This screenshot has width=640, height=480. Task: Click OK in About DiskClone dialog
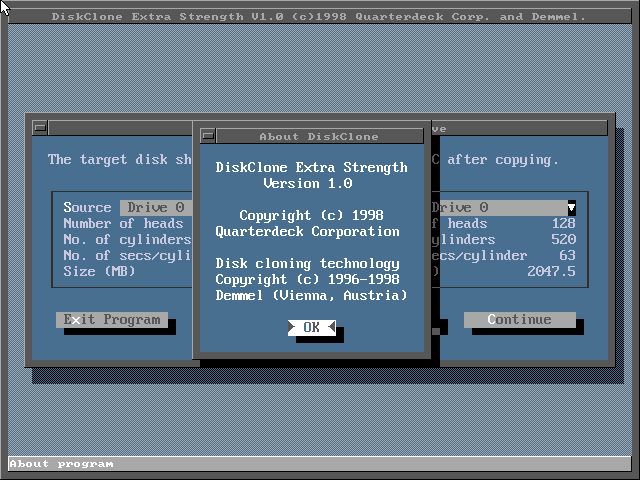311,327
